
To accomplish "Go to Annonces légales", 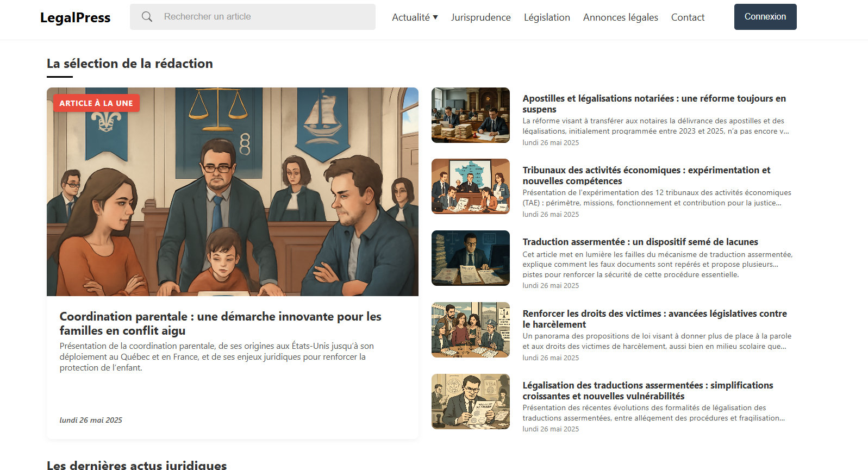I will coord(621,17).
